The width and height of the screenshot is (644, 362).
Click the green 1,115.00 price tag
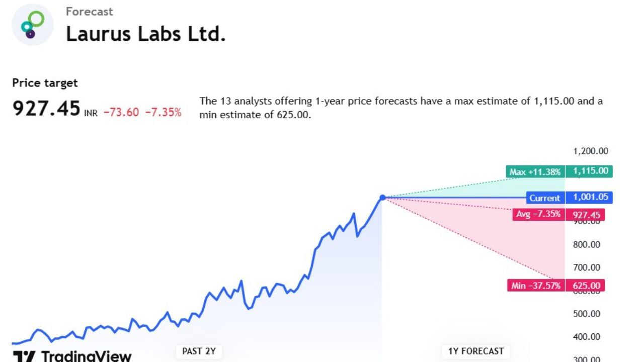coord(590,171)
